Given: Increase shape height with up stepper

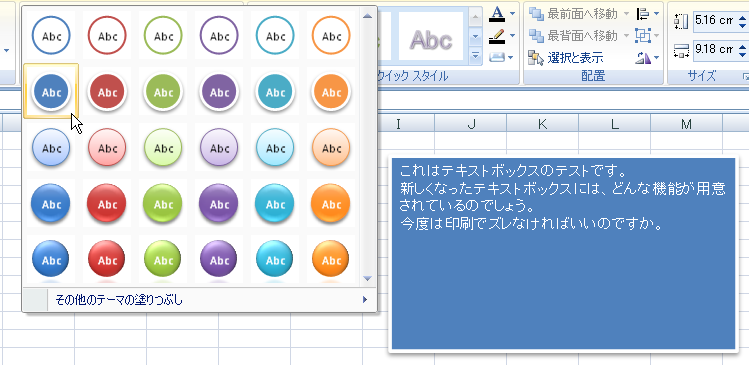Looking at the screenshot, I should (742, 17).
